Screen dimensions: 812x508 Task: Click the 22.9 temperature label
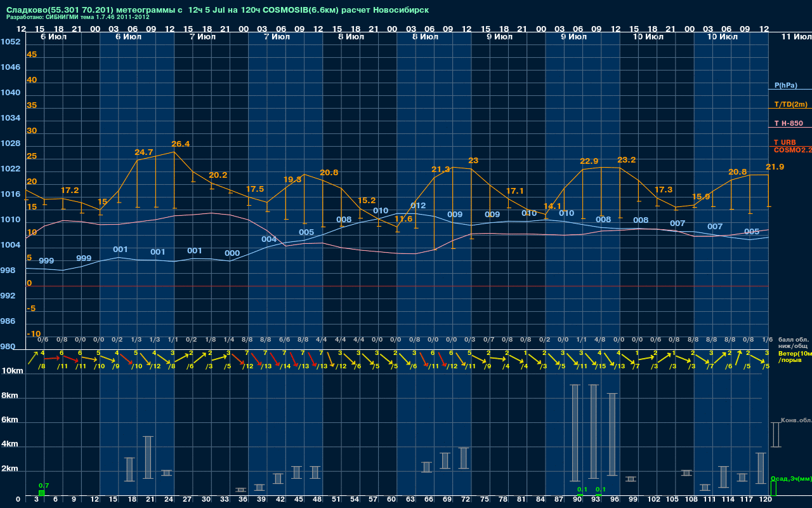pyautogui.click(x=589, y=161)
